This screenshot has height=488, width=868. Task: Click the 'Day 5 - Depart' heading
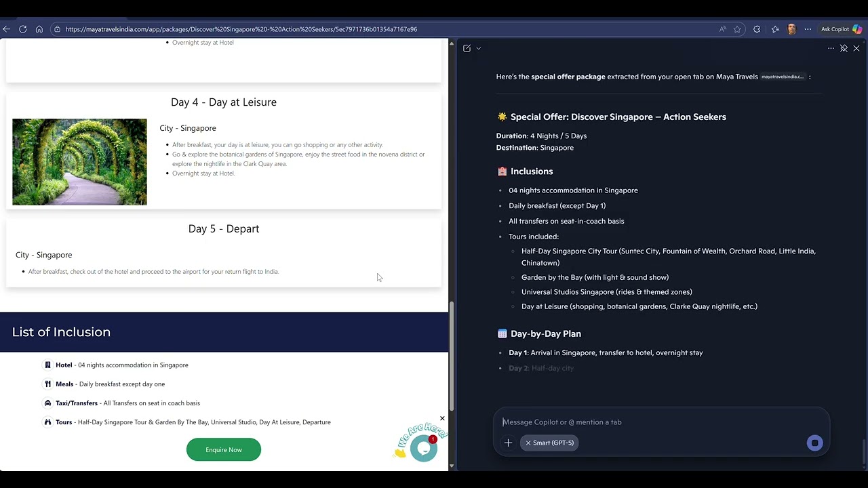click(224, 228)
